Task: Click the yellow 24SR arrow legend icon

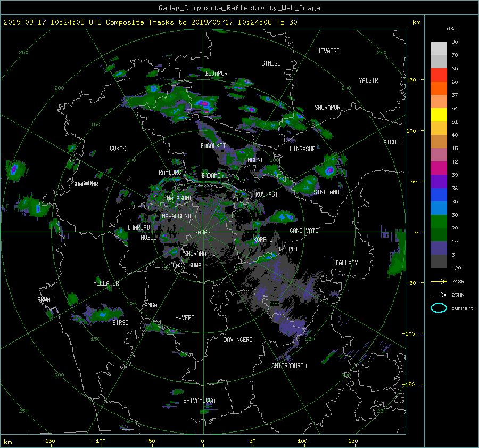Action: [x=439, y=281]
